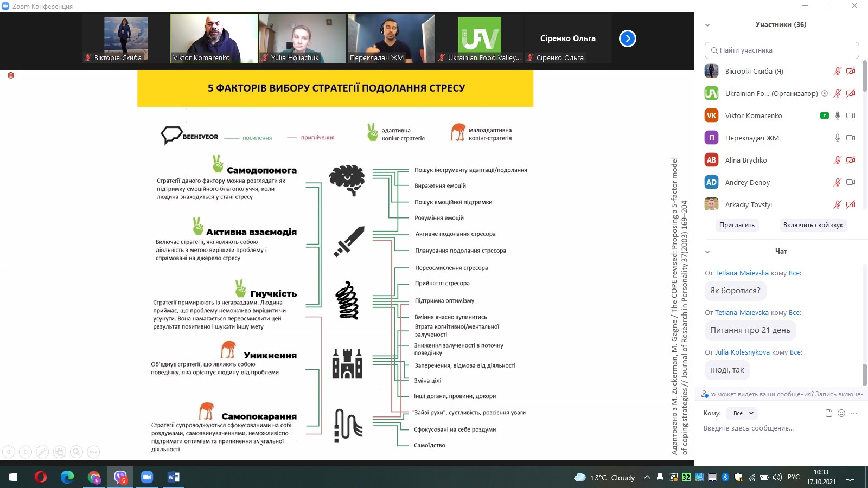Click Включить свой звук button
Viewport: 868px width, 488px height.
pyautogui.click(x=813, y=225)
